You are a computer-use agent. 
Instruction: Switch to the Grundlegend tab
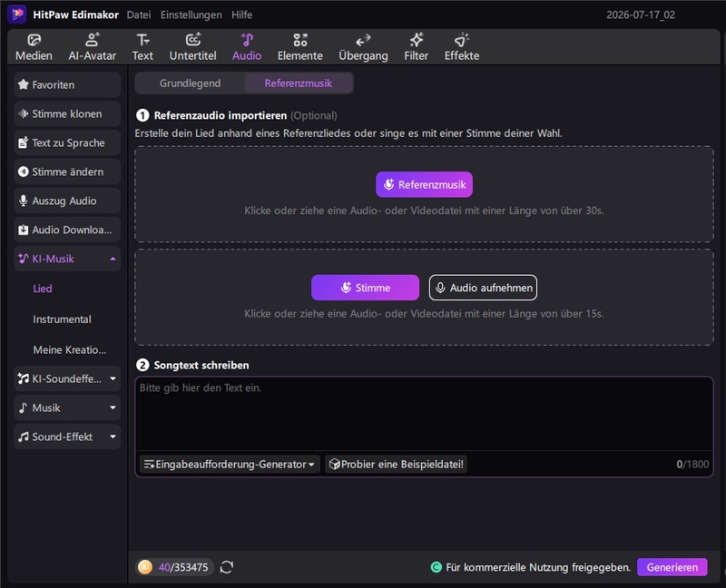click(x=190, y=83)
